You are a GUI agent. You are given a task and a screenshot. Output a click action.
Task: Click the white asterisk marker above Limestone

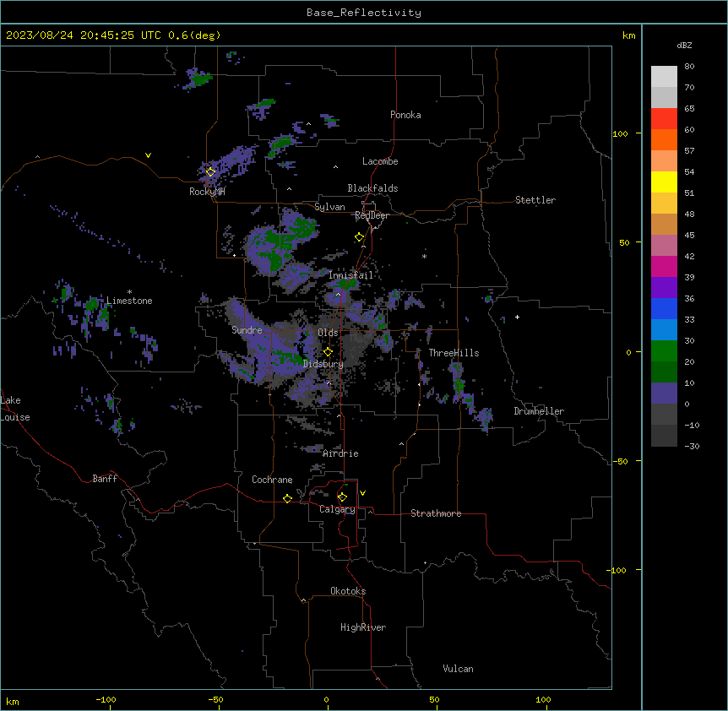(129, 292)
